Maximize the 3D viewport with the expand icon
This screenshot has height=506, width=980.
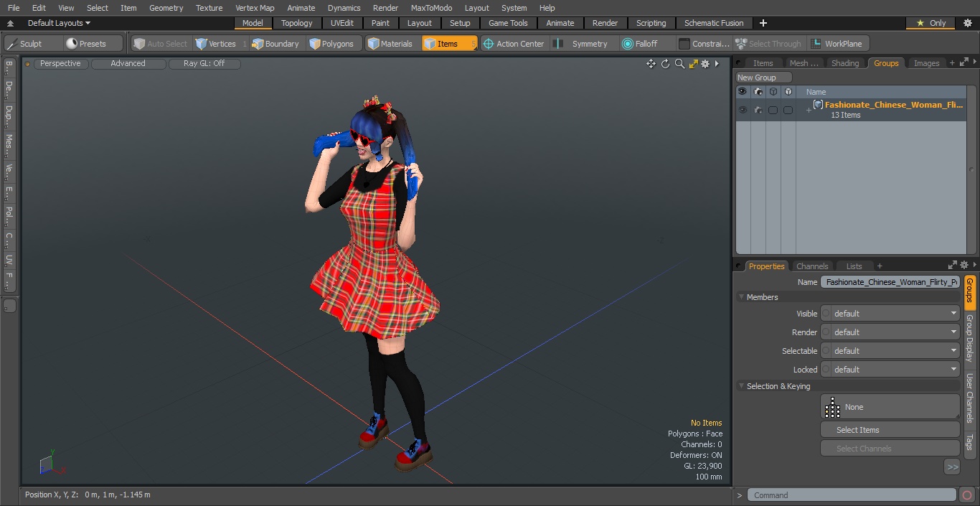tap(693, 64)
